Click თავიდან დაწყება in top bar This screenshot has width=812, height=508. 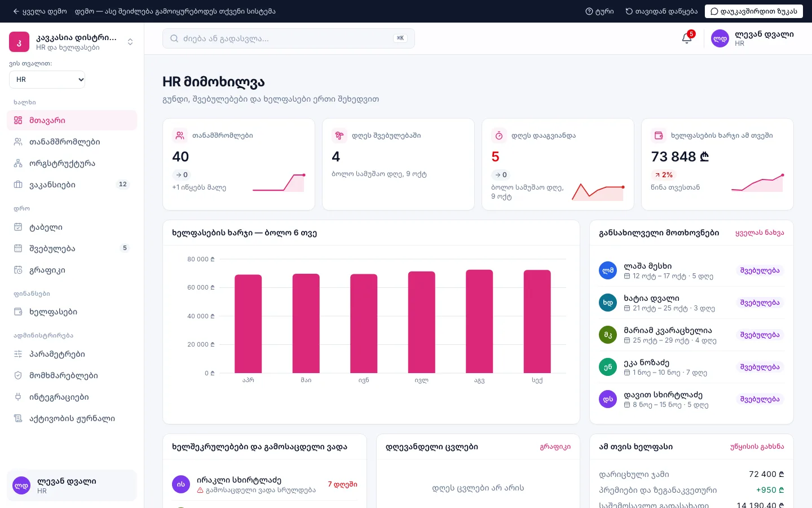point(661,11)
